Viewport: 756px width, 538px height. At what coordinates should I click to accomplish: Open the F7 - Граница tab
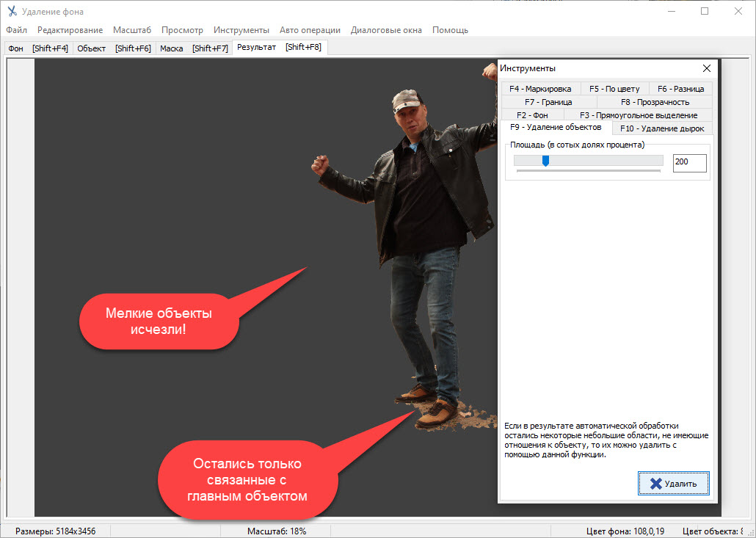(x=548, y=102)
